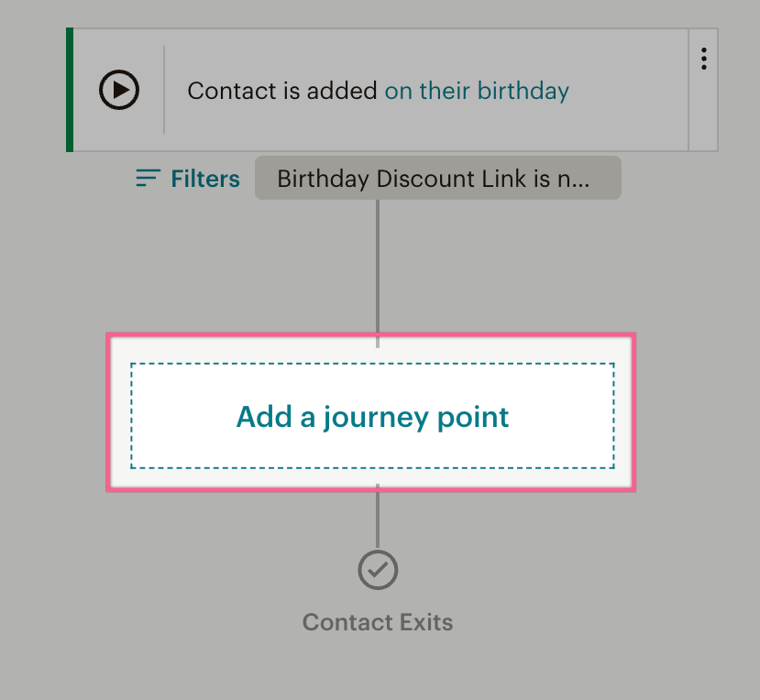This screenshot has height=700, width=760.
Task: Click the Filters lines icon
Action: 148,178
